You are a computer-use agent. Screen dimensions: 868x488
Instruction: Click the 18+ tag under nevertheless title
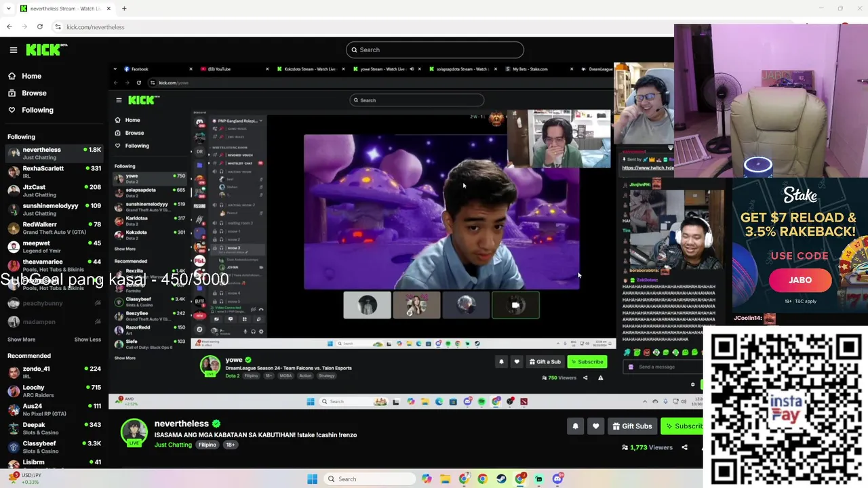pyautogui.click(x=231, y=445)
